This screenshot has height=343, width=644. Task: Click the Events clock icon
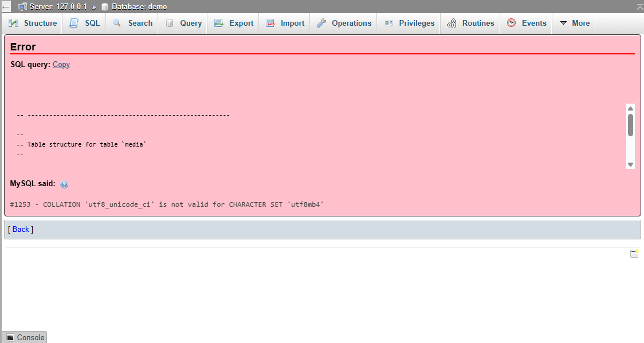(512, 23)
